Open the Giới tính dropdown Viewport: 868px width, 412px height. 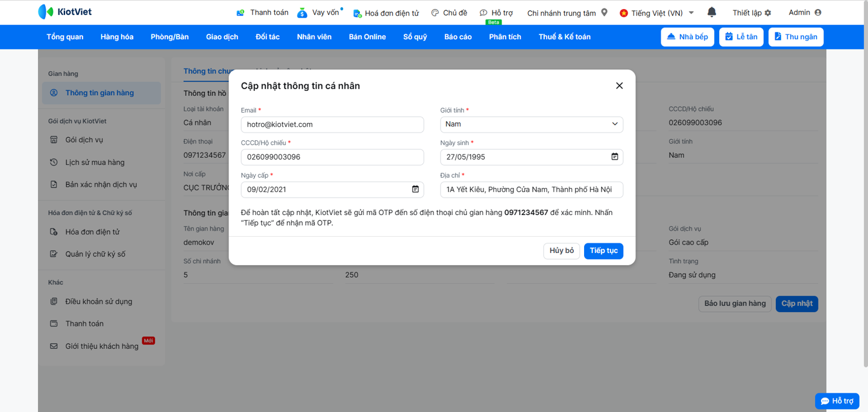pos(532,124)
